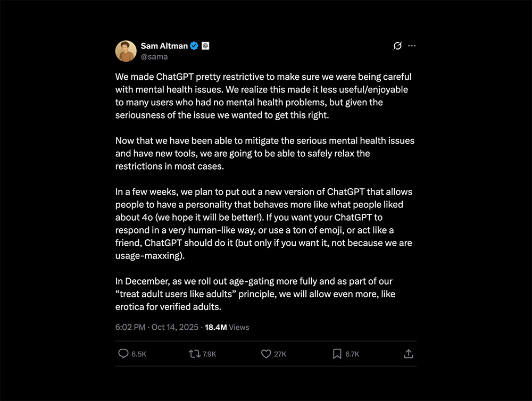
Task: Click the paragraph starting "In December"
Action: pos(255,294)
